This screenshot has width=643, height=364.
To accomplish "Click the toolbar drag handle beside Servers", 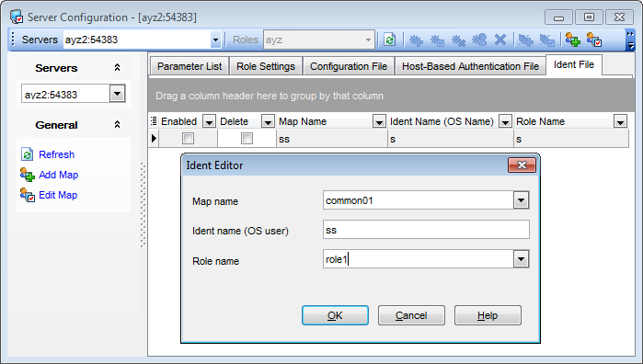I will coord(13,40).
